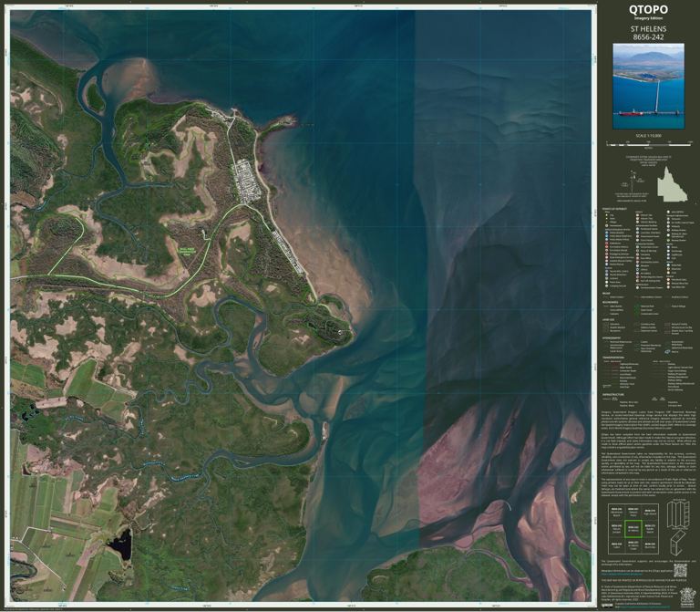The height and width of the screenshot is (612, 700).
Task: Click the Art Gallery legend symbol
Action: tap(637, 274)
